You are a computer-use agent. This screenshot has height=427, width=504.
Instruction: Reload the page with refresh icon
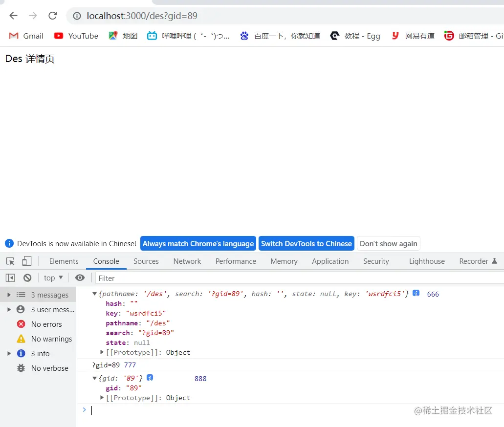click(x=52, y=16)
